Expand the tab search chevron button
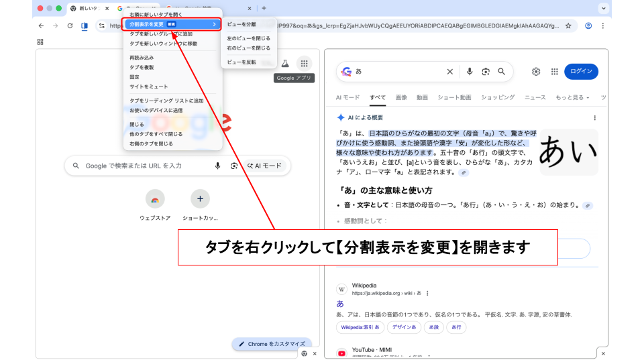The height and width of the screenshot is (362, 644). tap(602, 8)
